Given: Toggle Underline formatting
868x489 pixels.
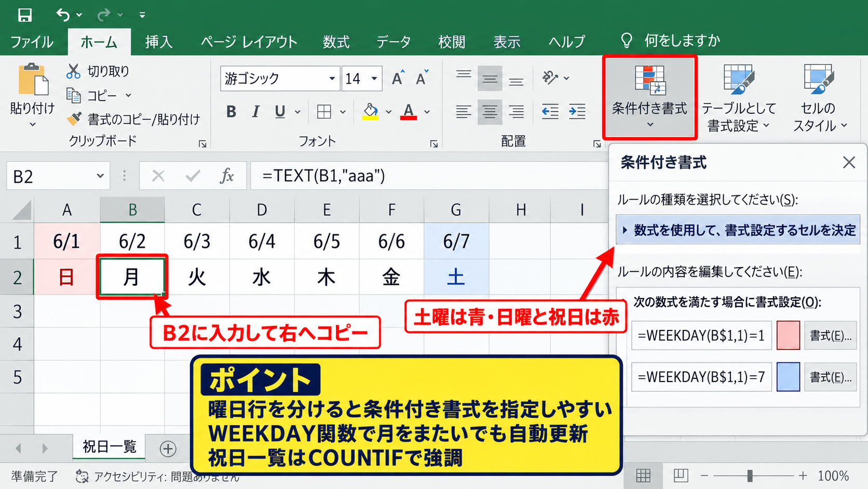Looking at the screenshot, I should coord(280,112).
